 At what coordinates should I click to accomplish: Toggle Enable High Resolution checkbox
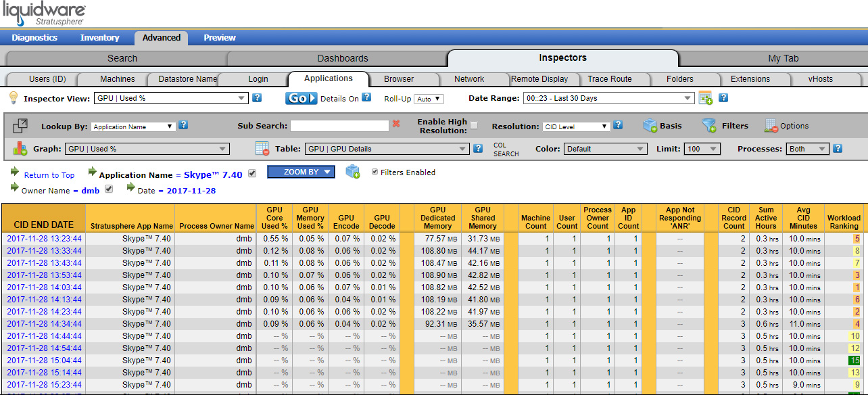coord(475,125)
